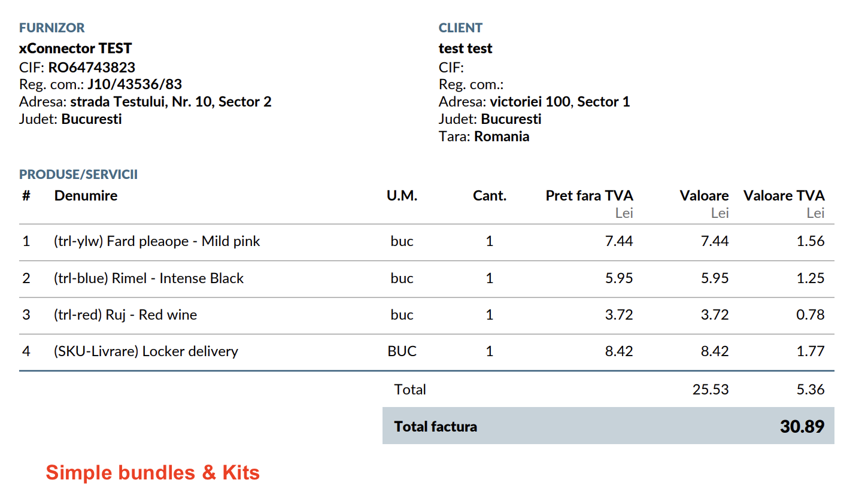The width and height of the screenshot is (868, 498).
Task: Click the client country Romania
Action: (502, 136)
